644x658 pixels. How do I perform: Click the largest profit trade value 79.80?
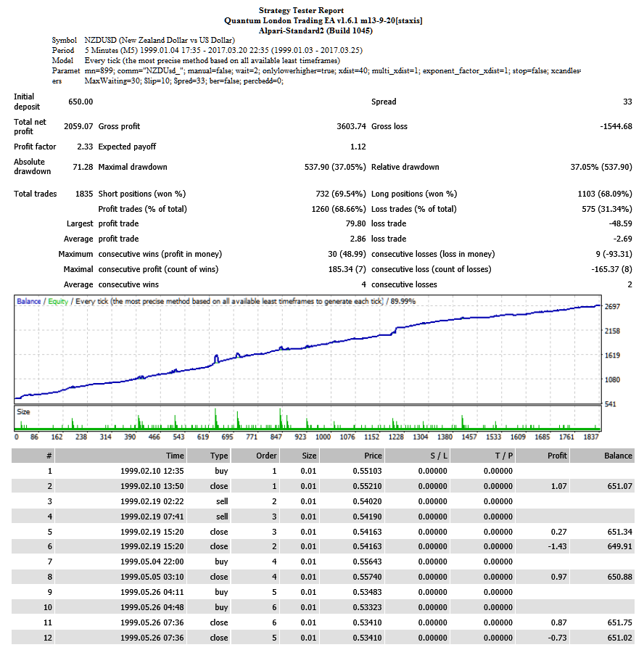(356, 223)
